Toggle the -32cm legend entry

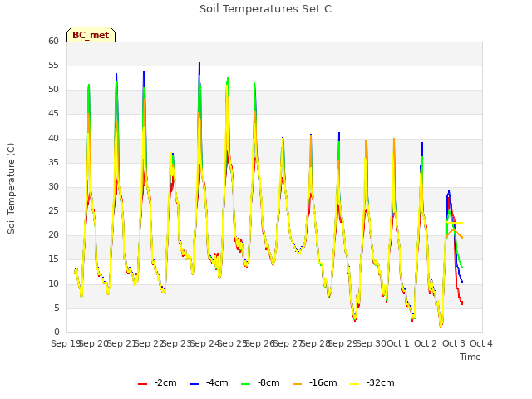(372, 383)
